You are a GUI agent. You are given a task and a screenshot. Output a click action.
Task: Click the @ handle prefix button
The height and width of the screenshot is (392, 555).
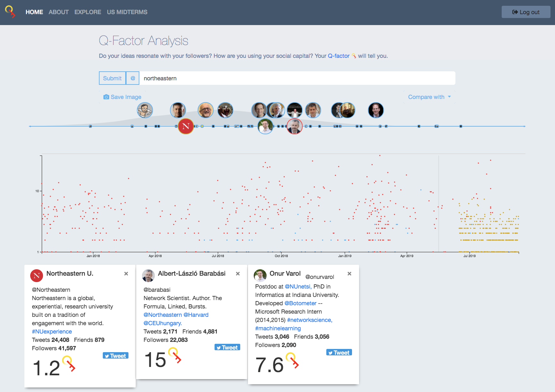(133, 78)
